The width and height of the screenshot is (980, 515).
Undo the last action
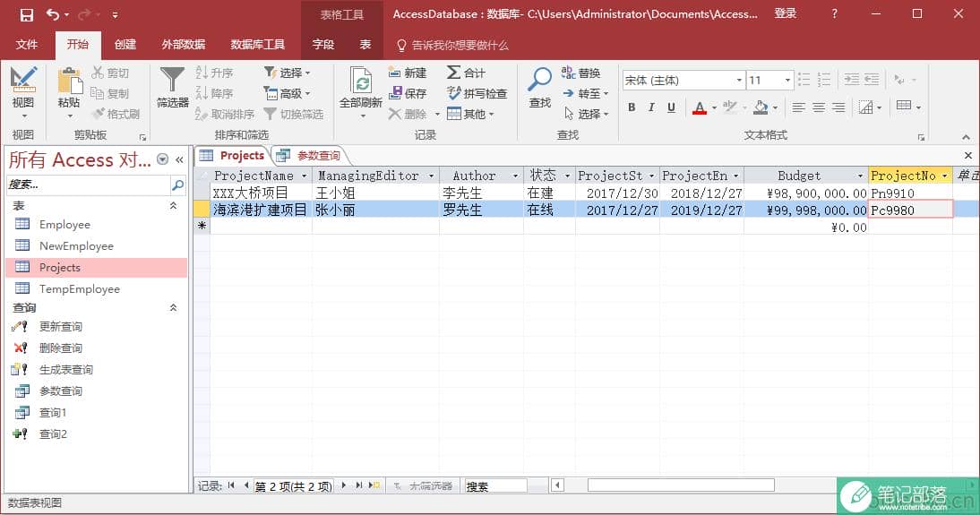click(x=53, y=14)
